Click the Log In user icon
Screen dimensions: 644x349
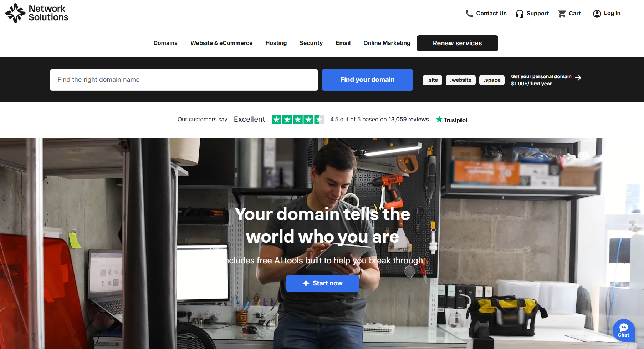coord(597,14)
